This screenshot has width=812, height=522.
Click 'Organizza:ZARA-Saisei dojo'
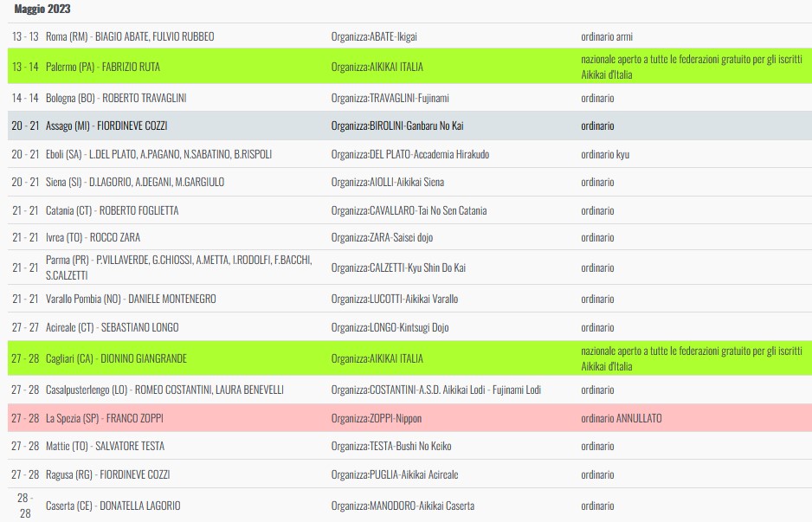coord(382,237)
